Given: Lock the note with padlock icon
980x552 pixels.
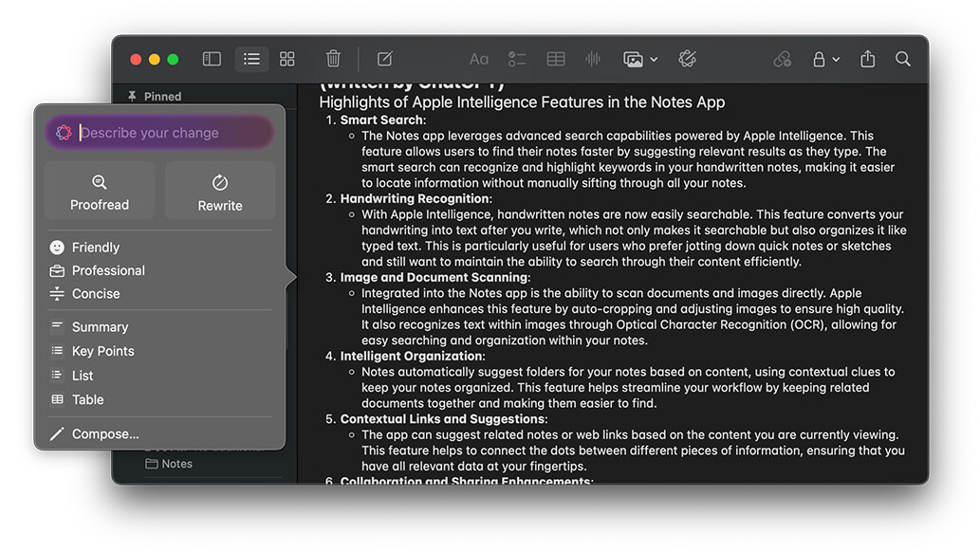Looking at the screenshot, I should pos(819,60).
